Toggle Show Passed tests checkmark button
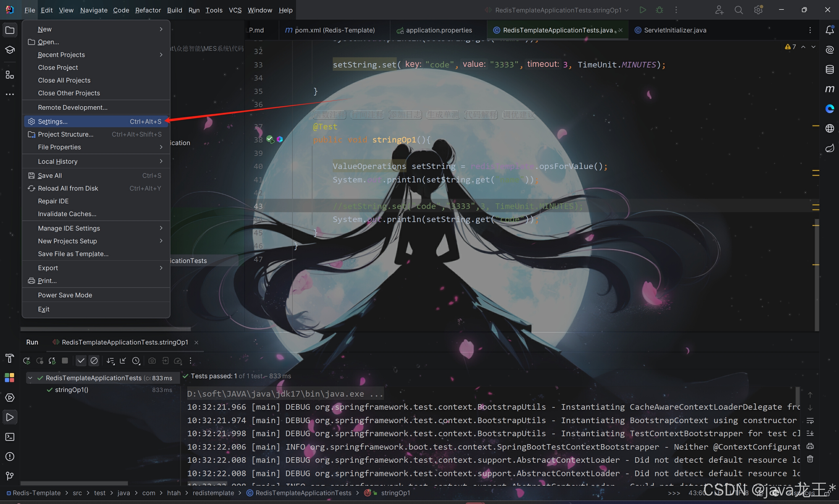The height and width of the screenshot is (504, 839). coord(81,361)
